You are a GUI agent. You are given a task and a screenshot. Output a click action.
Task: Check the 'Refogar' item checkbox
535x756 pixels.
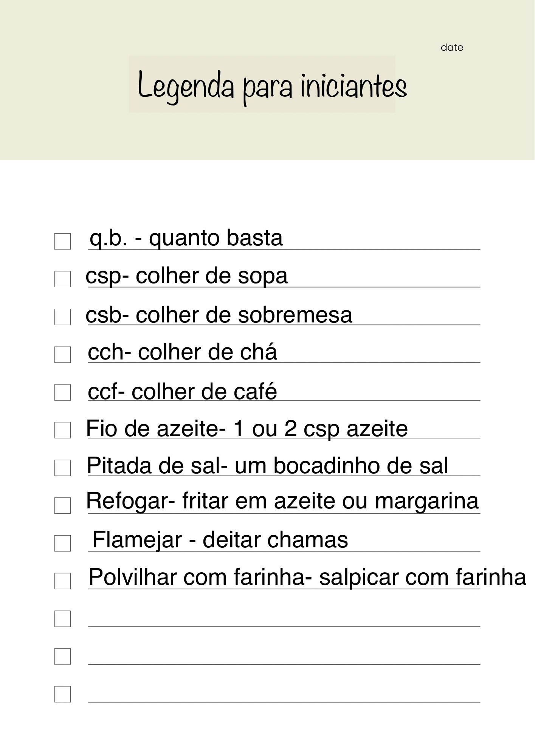62,505
